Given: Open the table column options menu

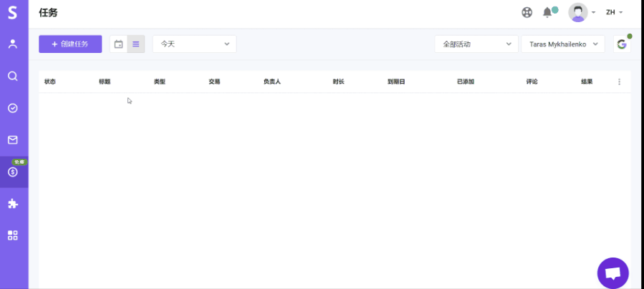Looking at the screenshot, I should pyautogui.click(x=620, y=82).
